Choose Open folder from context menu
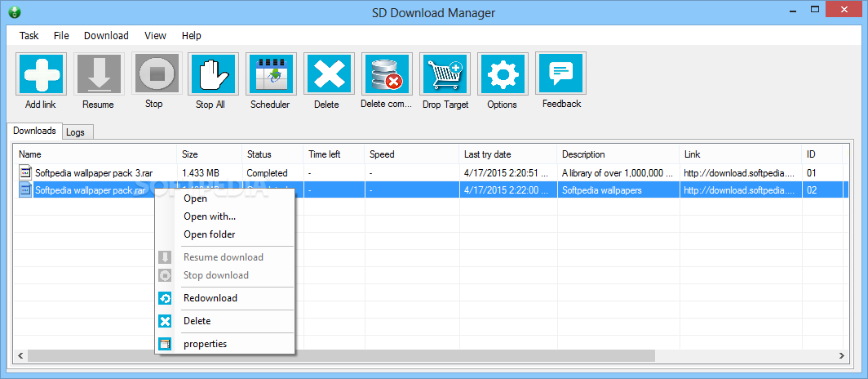The height and width of the screenshot is (379, 868). tap(209, 234)
